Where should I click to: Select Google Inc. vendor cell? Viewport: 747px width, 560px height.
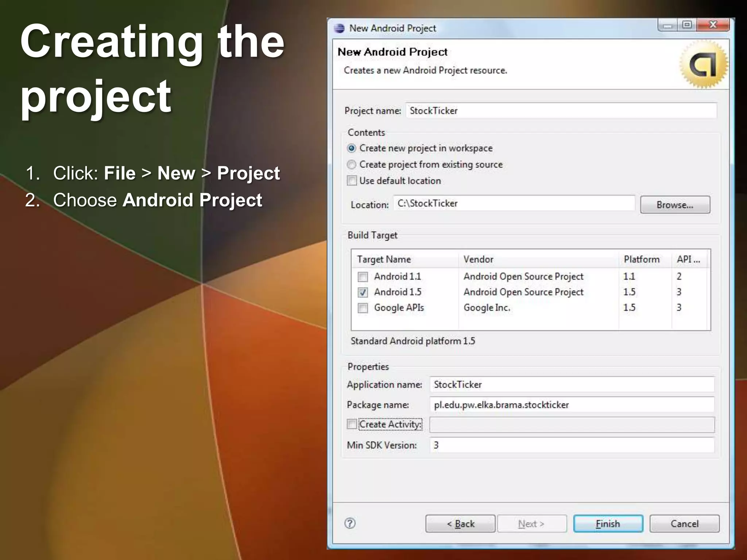(487, 308)
